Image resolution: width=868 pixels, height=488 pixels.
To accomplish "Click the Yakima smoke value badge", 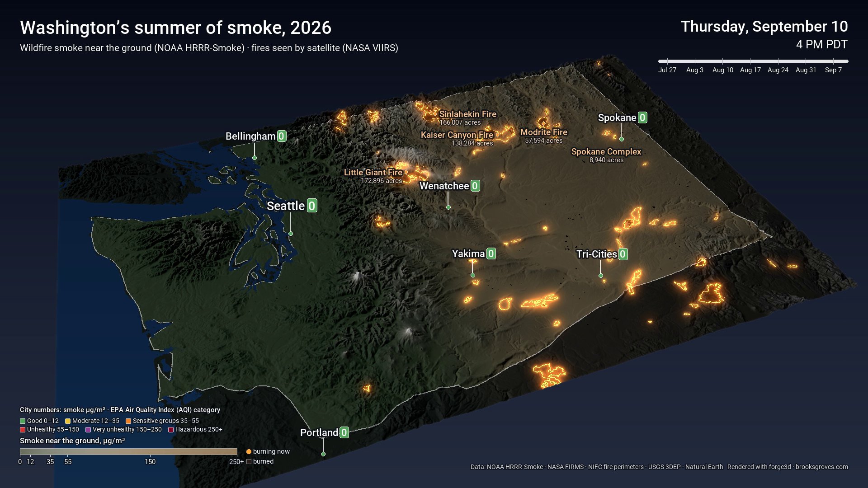I will (491, 254).
